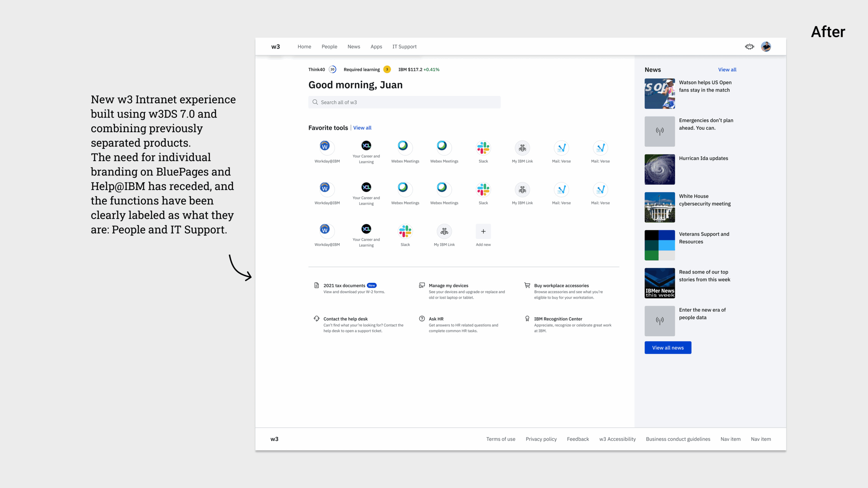Click the 2021 tax documents file icon

pos(316,285)
